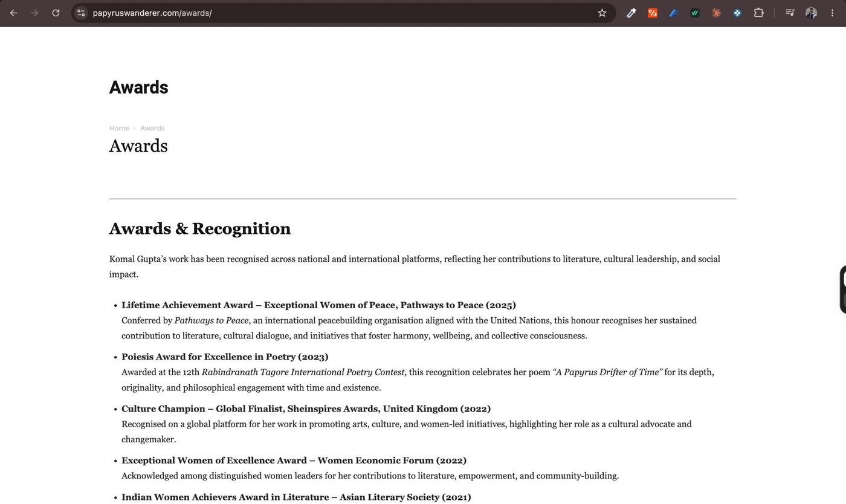
Task: Click the Lifetime Achievement Award 2025 title
Action: coord(318,305)
